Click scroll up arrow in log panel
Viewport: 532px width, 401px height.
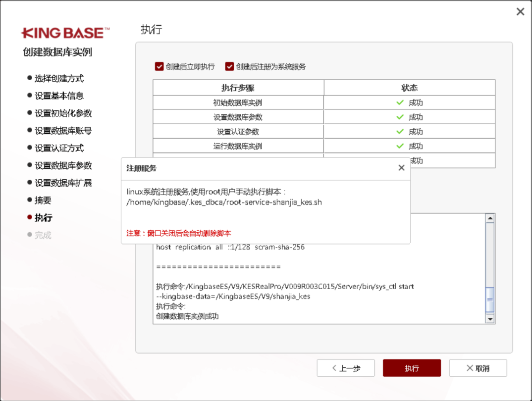[x=490, y=218]
